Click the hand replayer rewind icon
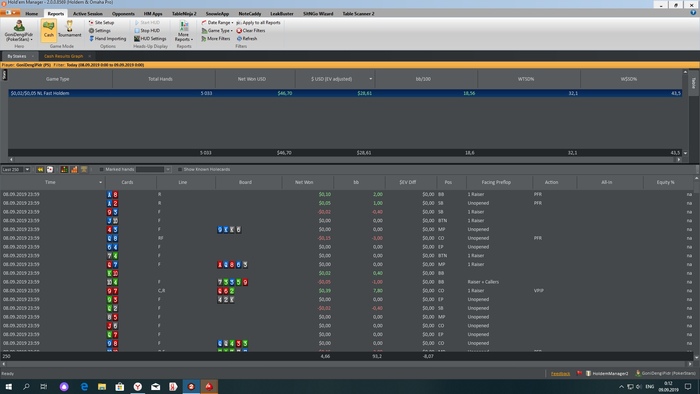This screenshot has height=394, width=700. tap(40, 170)
